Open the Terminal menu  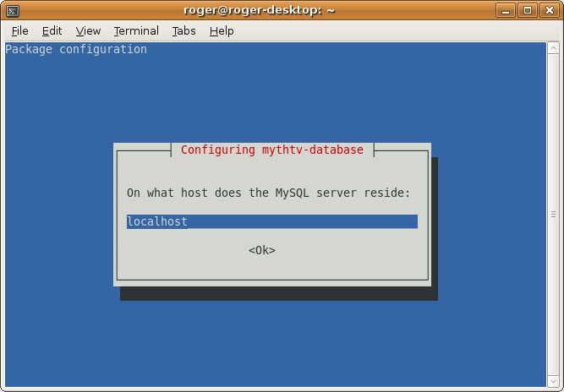(136, 31)
